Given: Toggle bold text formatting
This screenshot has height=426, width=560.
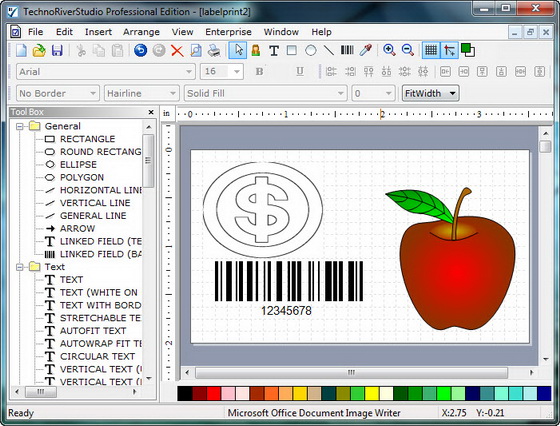Looking at the screenshot, I should point(260,72).
